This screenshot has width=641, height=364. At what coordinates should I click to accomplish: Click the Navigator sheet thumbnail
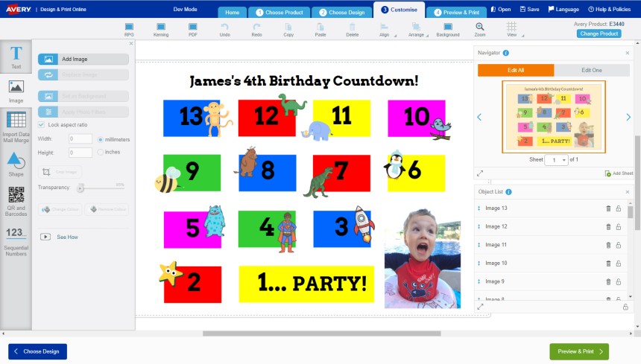[x=553, y=116]
